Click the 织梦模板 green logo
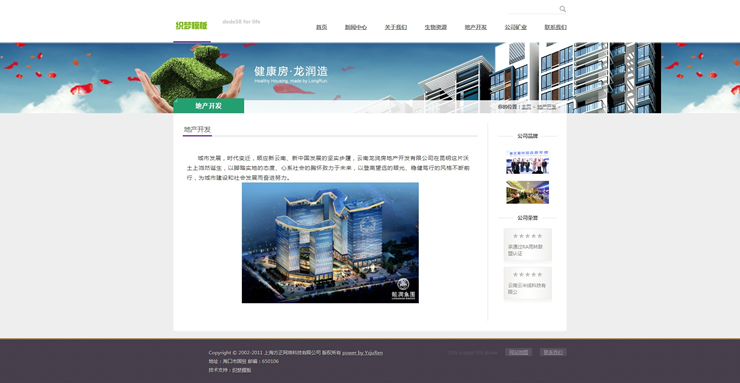 point(192,25)
